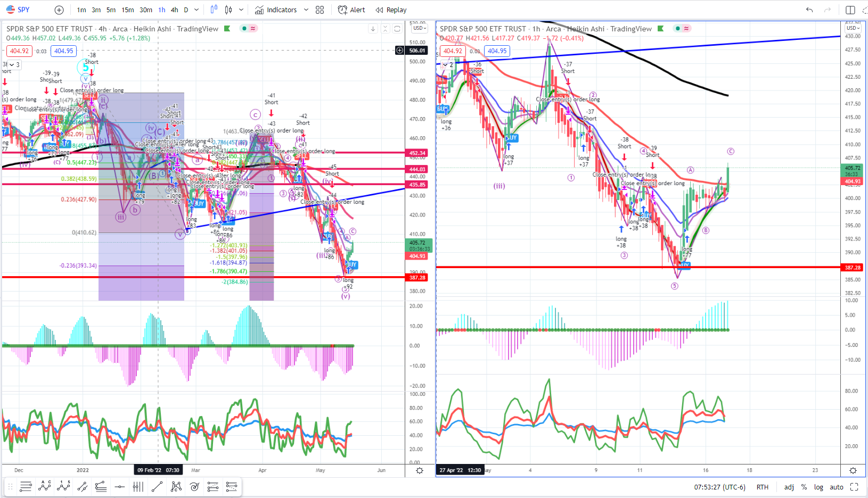Click the 404.95 buy button on right chart
The image size is (868, 498).
click(497, 51)
